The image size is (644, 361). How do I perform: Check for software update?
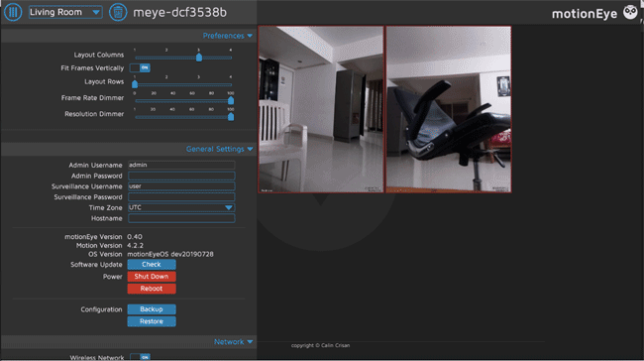point(152,265)
